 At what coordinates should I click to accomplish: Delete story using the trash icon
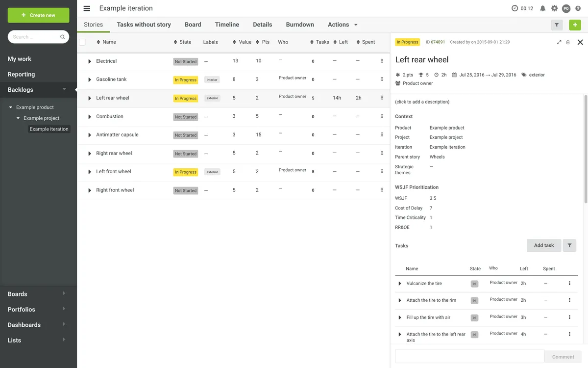[568, 42]
